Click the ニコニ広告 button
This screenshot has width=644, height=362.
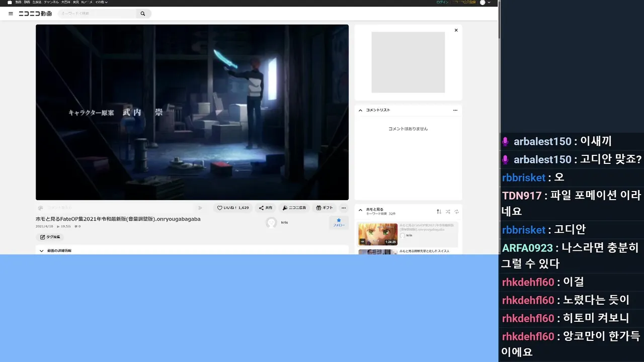coord(294,208)
